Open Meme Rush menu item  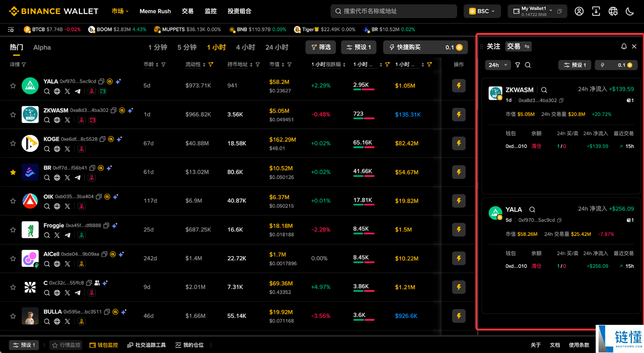pyautogui.click(x=155, y=11)
